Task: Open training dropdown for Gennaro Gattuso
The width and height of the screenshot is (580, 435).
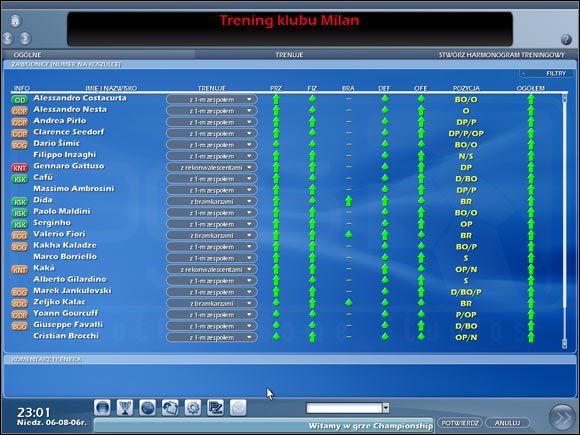Action: [212, 168]
